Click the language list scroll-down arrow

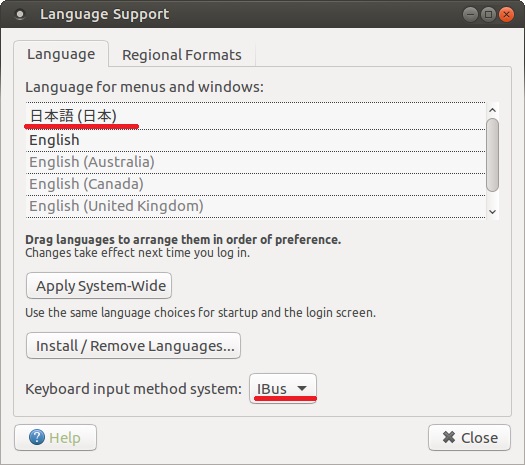point(492,212)
